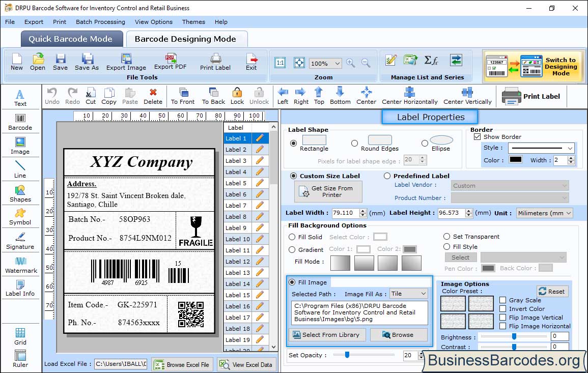The height and width of the screenshot is (373, 588).
Task: Click the fit-to-window zoom icon
Action: [x=299, y=63]
